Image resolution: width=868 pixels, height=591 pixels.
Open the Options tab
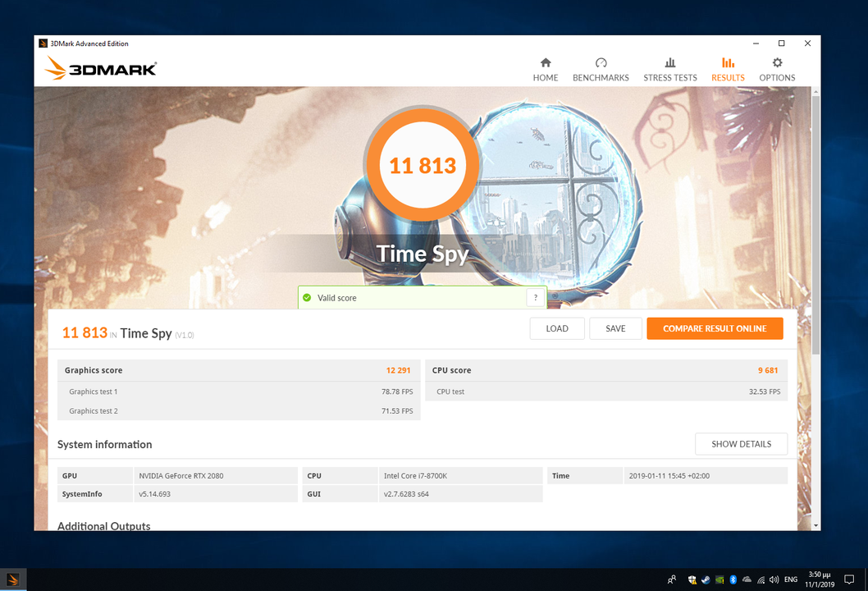tap(777, 70)
